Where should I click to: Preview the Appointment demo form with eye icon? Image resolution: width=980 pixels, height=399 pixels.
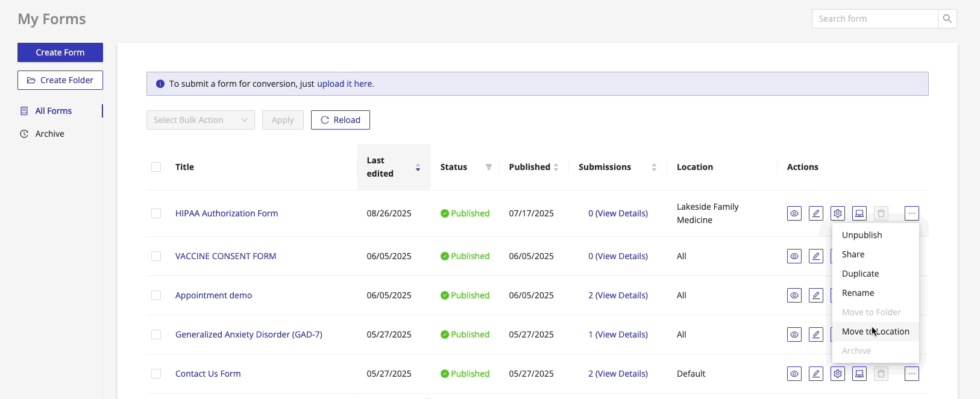[x=794, y=295]
